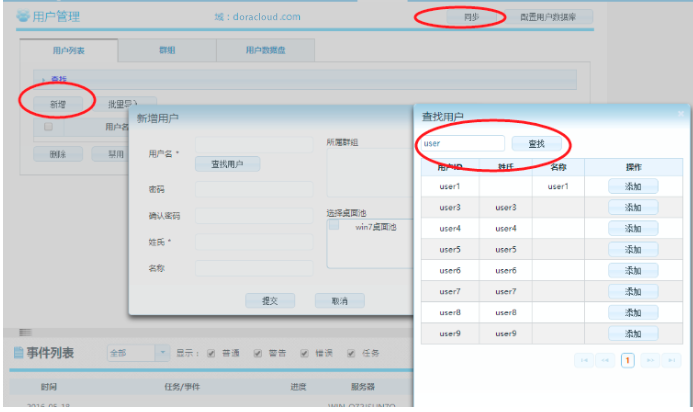Close the 查找用户 dialog with X
This screenshot has height=412, width=693.
680,116
